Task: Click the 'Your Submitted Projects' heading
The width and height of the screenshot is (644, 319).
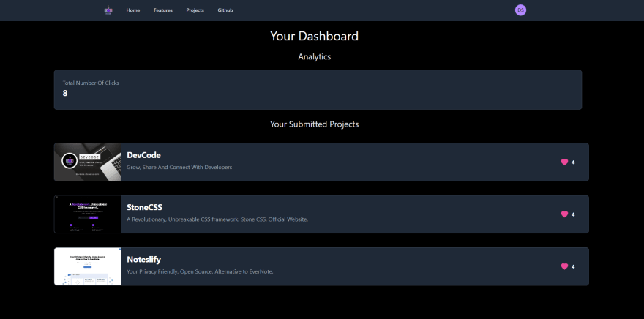Action: pos(314,124)
